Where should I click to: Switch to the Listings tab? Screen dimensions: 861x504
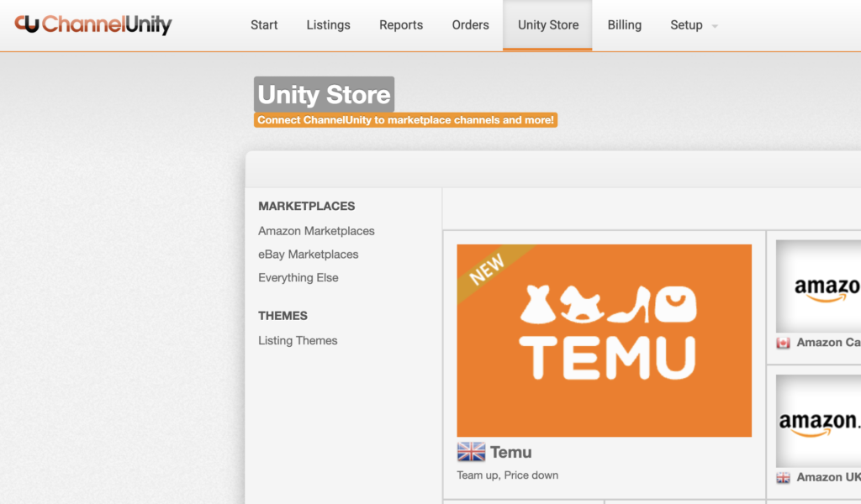(328, 25)
